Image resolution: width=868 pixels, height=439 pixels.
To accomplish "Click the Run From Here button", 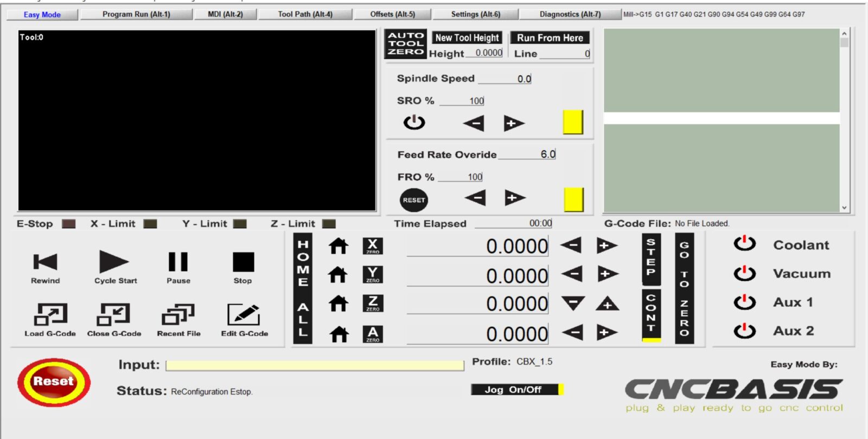I will pyautogui.click(x=550, y=38).
